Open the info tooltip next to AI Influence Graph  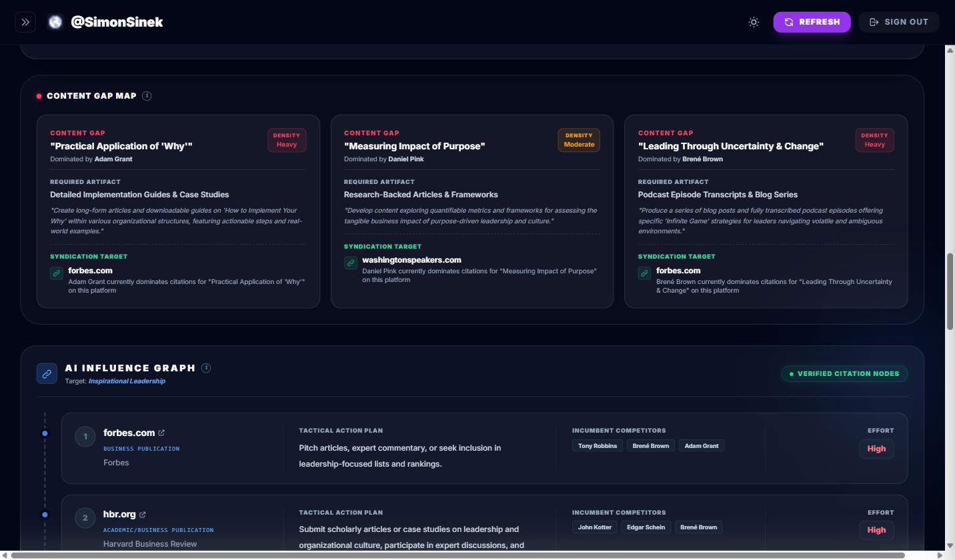[x=206, y=367]
